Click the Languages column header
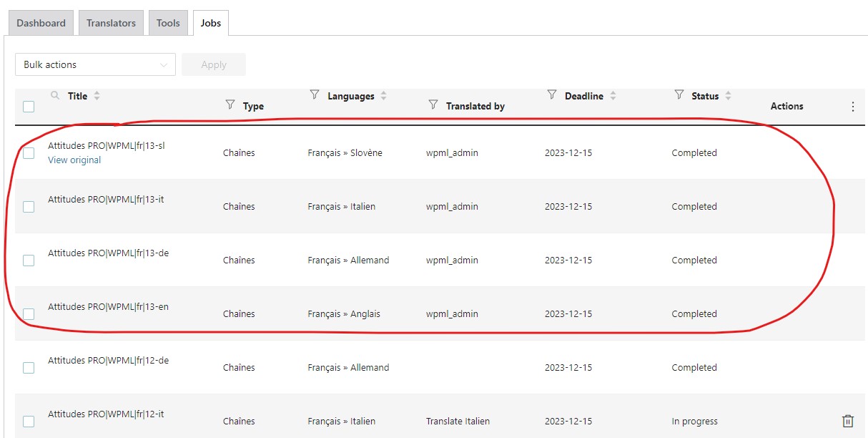Screen dimensions: 868x438 (351, 96)
